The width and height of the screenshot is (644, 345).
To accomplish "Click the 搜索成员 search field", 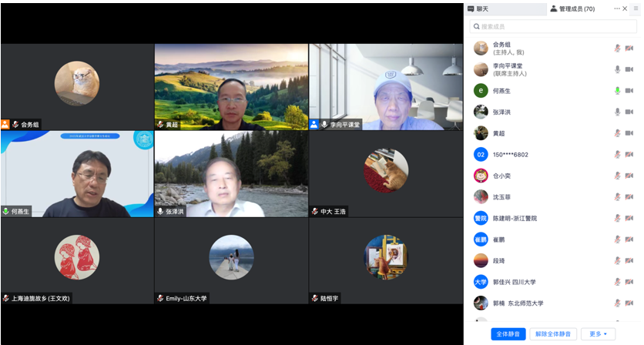I will [x=554, y=27].
